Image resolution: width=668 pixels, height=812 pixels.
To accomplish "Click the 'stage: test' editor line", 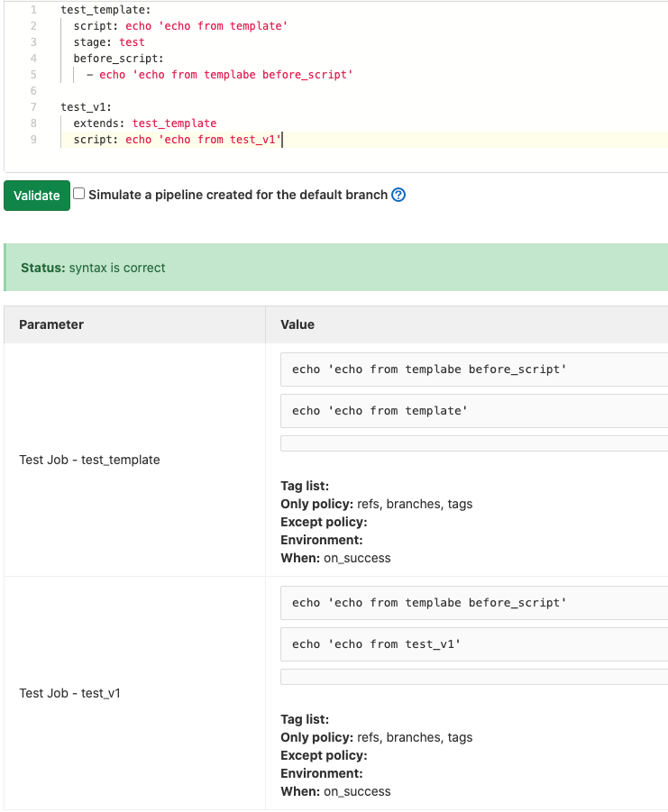I will [x=109, y=42].
